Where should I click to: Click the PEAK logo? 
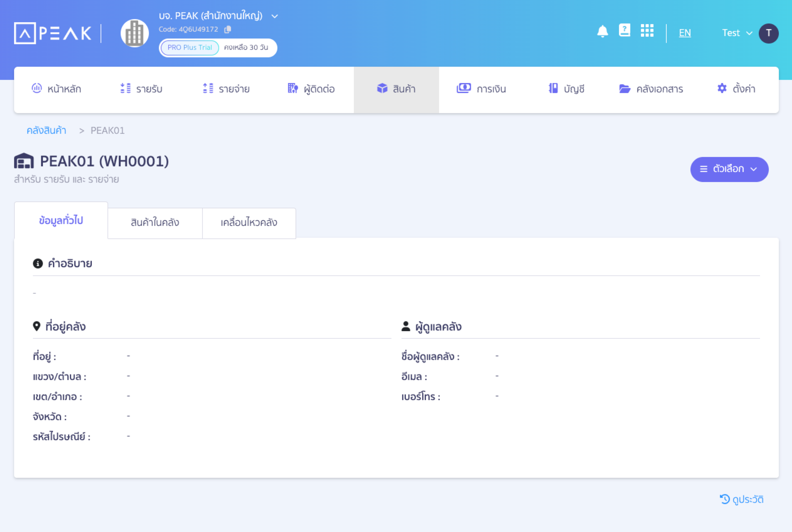click(53, 33)
